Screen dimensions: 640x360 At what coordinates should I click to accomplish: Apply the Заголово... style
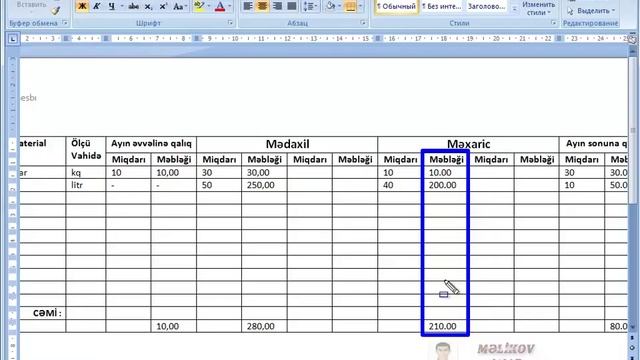[487, 7]
